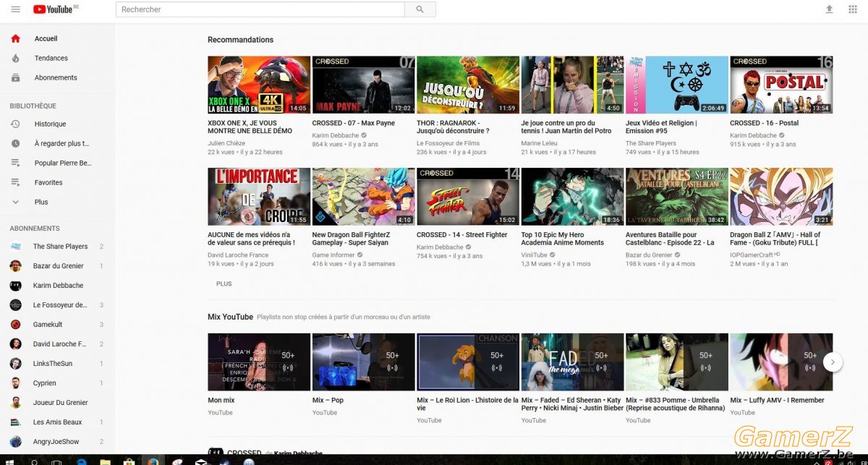Click the upload video arrow icon
Image resolution: width=868 pixels, height=465 pixels.
coord(829,9)
